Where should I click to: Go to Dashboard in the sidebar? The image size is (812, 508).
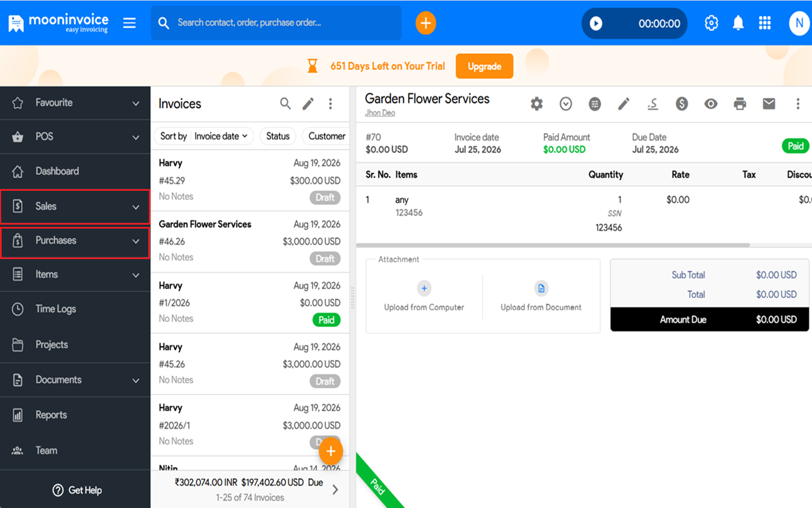coord(76,171)
